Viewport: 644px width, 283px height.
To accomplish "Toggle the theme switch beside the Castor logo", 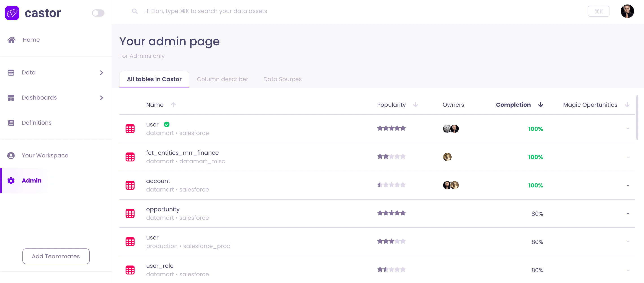I will [x=98, y=13].
